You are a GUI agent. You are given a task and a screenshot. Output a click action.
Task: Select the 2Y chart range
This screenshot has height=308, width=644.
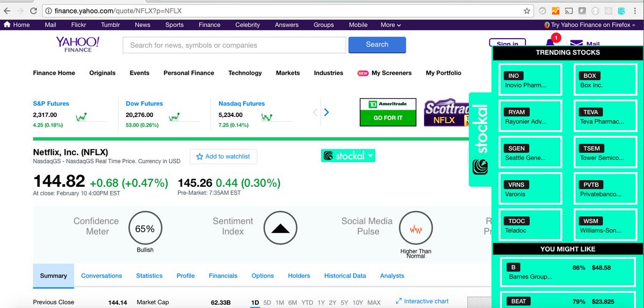[x=333, y=303]
